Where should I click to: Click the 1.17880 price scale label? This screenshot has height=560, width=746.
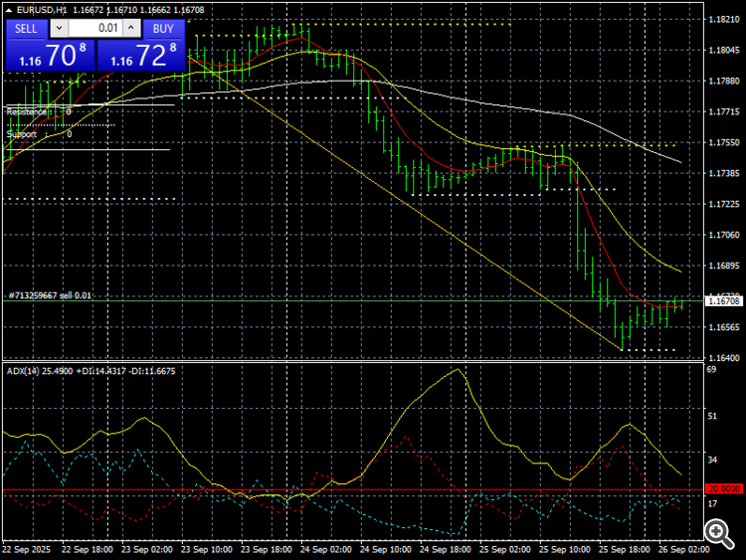(x=724, y=81)
